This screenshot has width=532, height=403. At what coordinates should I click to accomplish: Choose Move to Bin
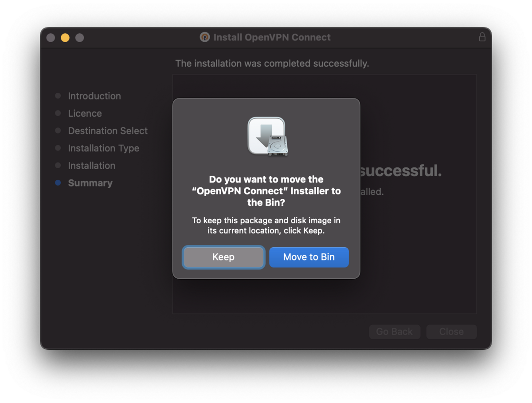click(309, 257)
